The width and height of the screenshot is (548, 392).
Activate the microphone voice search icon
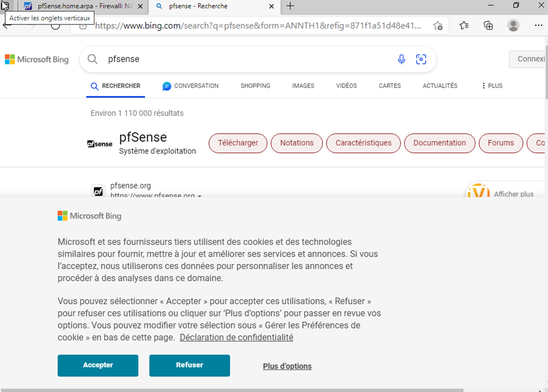tap(401, 59)
